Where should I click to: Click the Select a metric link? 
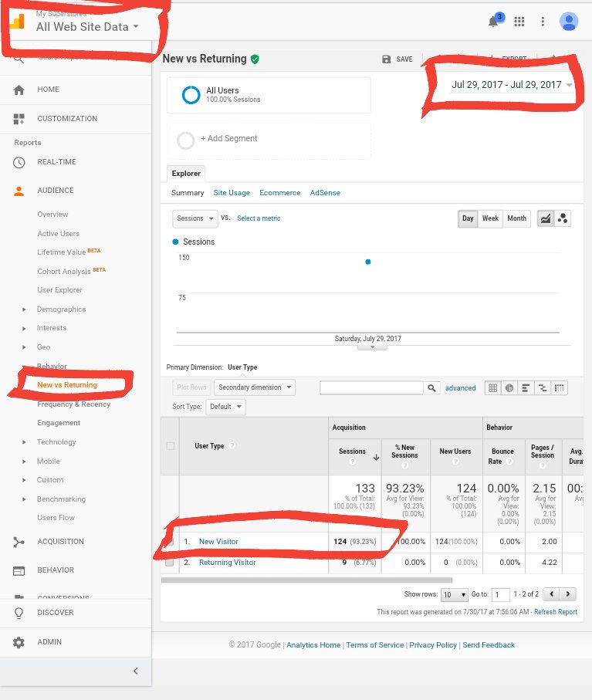[x=259, y=218]
